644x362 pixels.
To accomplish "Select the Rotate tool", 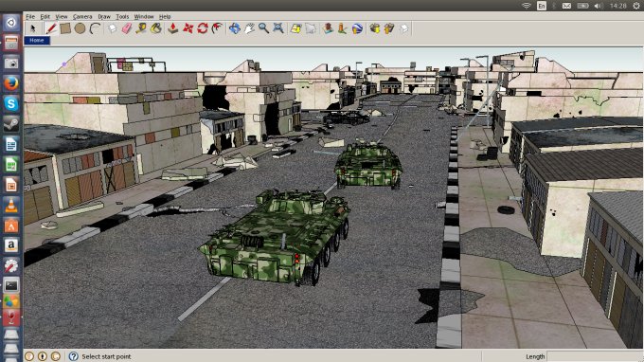I will (x=203, y=28).
